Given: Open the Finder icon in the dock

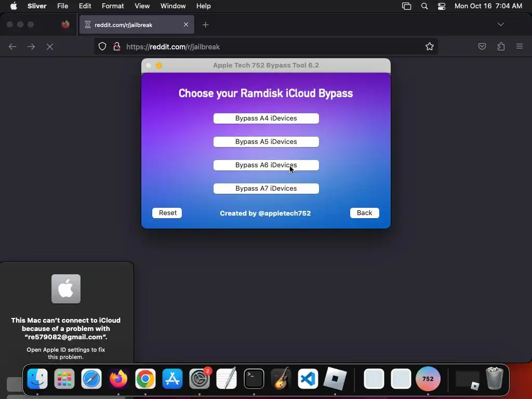Looking at the screenshot, I should pyautogui.click(x=37, y=379).
